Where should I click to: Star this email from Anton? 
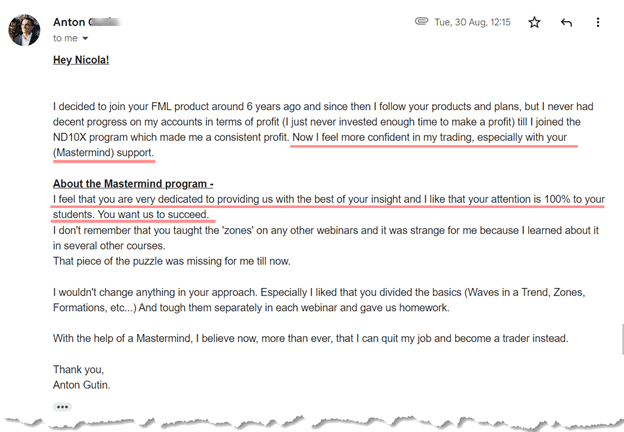[534, 22]
